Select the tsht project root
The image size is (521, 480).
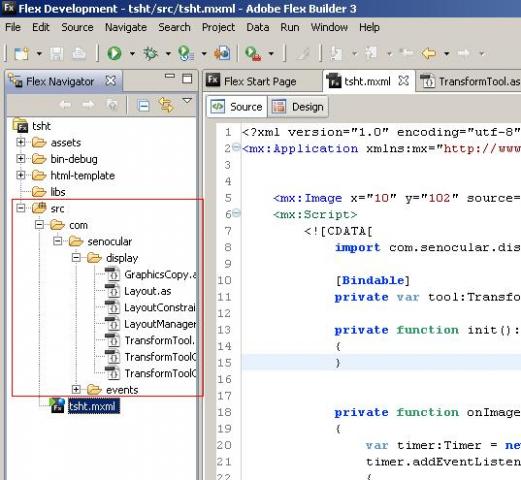click(32, 126)
